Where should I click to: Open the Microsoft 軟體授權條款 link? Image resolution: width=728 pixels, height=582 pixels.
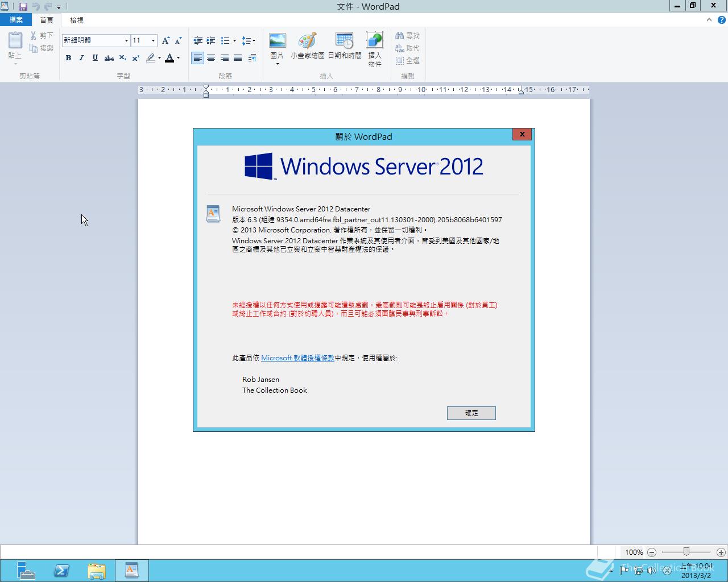tap(298, 358)
